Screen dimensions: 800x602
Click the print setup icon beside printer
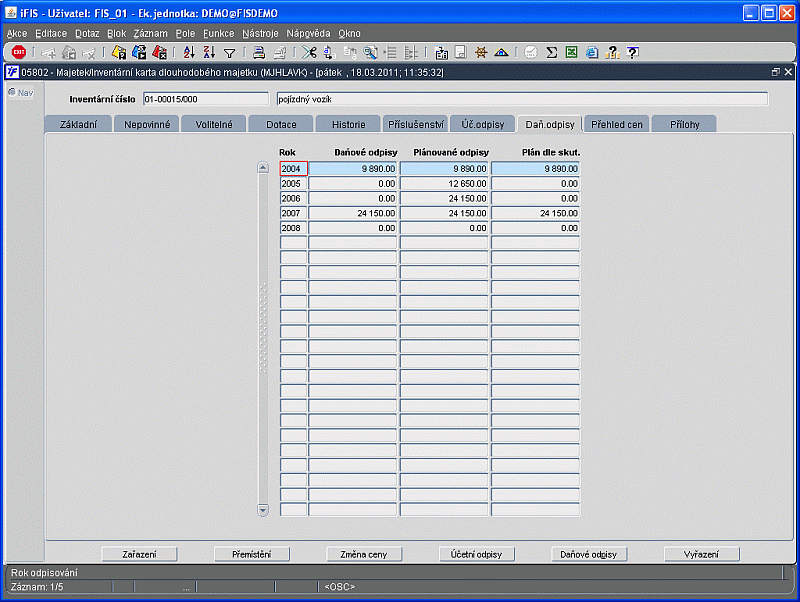pos(280,52)
